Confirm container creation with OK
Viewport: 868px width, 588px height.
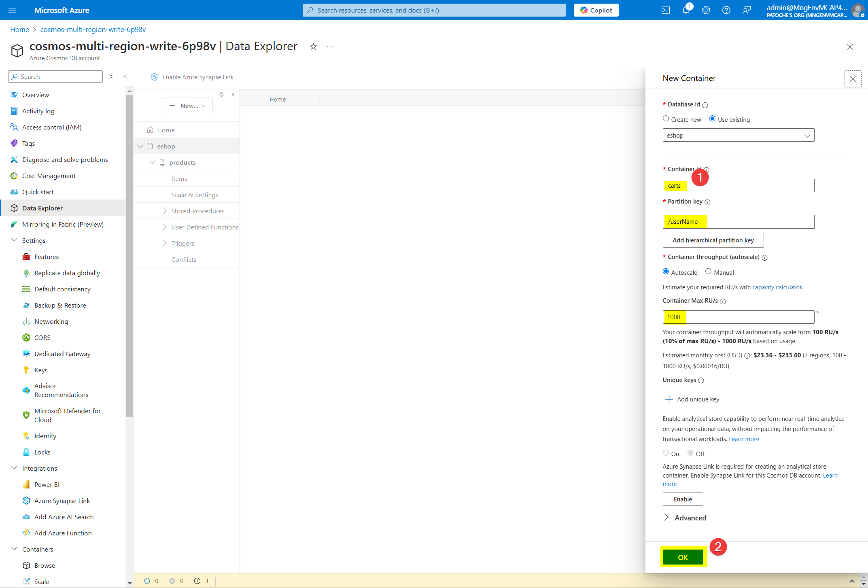pyautogui.click(x=683, y=557)
